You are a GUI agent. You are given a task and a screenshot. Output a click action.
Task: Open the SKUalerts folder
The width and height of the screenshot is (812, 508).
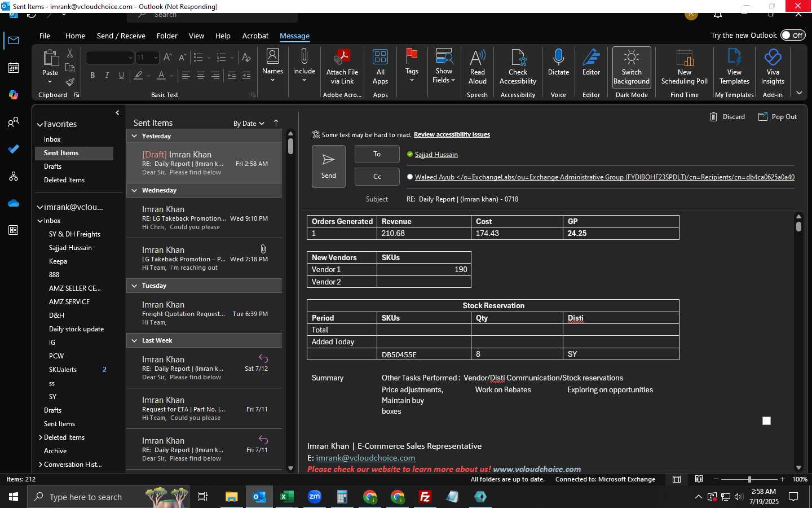pyautogui.click(x=63, y=370)
